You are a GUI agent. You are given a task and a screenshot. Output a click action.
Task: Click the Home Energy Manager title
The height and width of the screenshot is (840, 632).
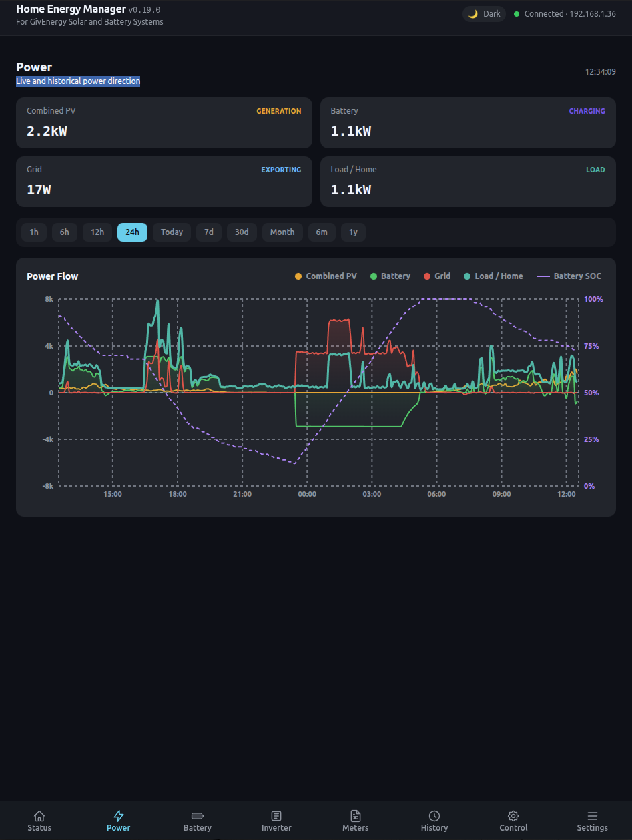point(71,9)
